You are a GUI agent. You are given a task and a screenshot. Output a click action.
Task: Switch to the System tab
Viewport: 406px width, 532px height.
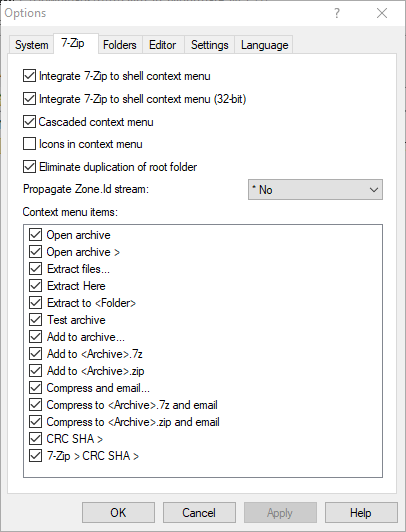(x=31, y=45)
